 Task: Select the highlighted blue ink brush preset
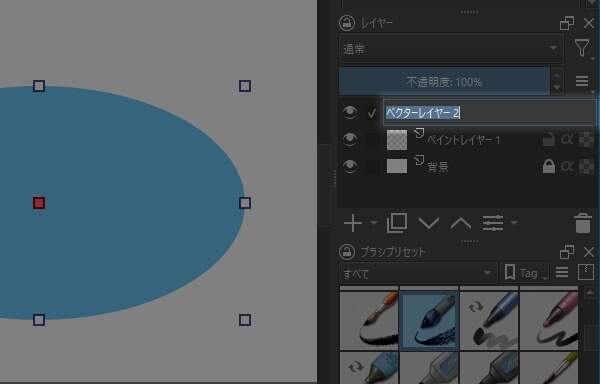(x=429, y=320)
